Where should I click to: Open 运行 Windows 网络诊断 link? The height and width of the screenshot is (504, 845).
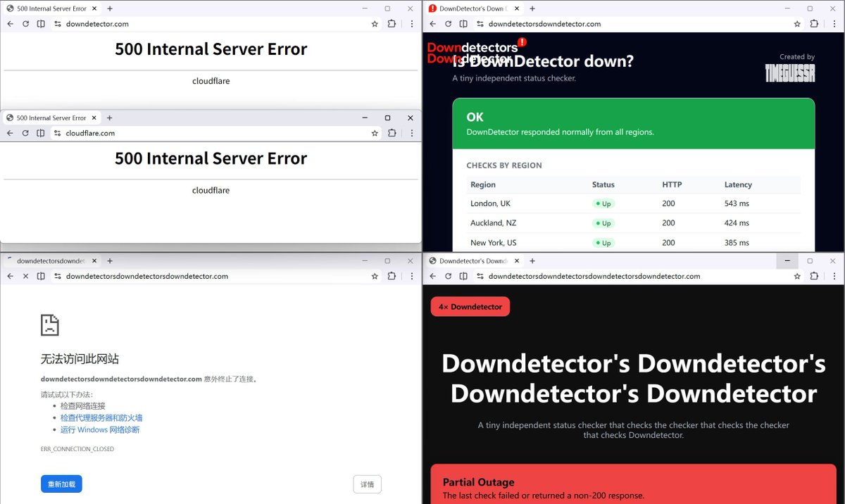coord(100,429)
